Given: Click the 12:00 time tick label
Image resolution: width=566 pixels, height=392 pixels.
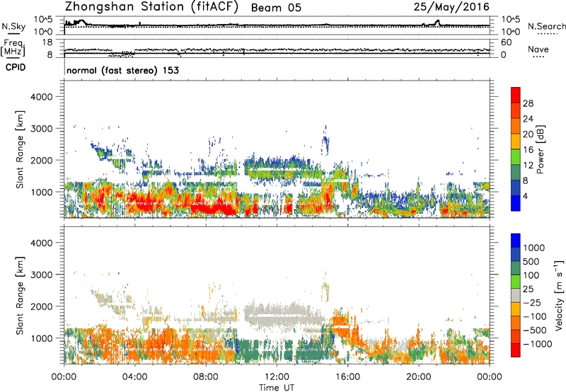Looking at the screenshot, I should pos(277,377).
